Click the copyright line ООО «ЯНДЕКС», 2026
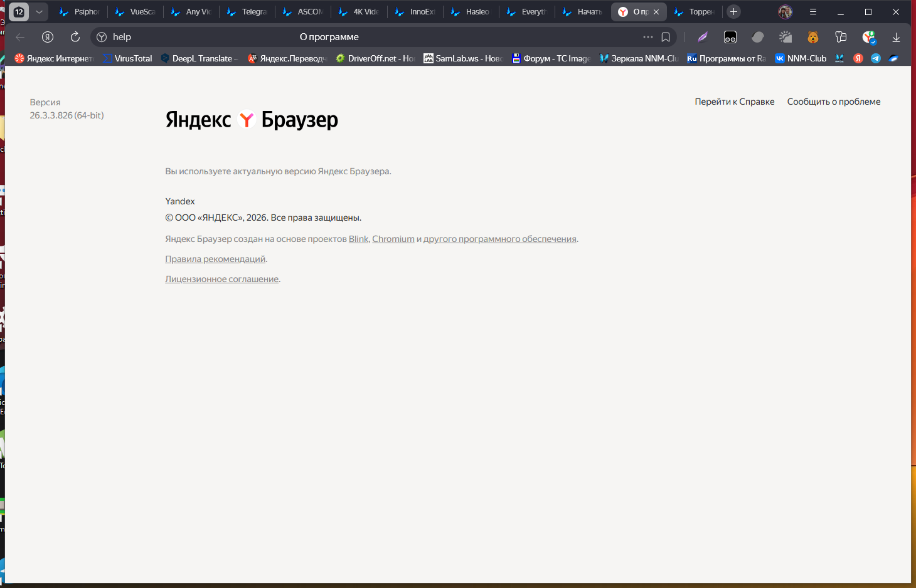This screenshot has height=588, width=916. (264, 218)
